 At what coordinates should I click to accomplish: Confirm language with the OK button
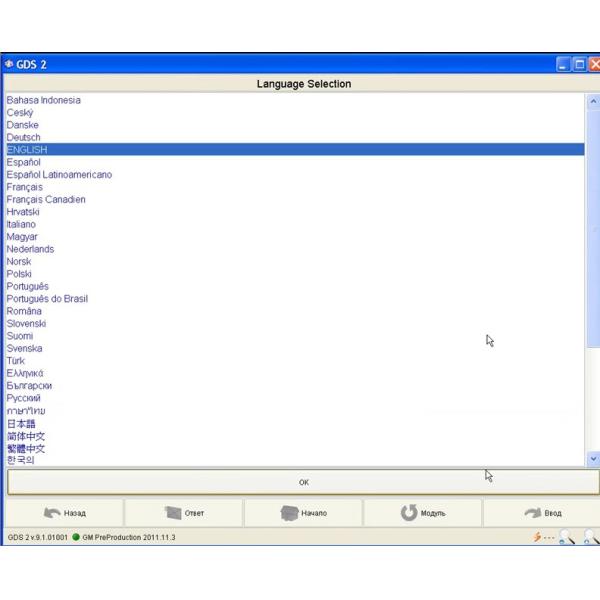click(x=303, y=482)
